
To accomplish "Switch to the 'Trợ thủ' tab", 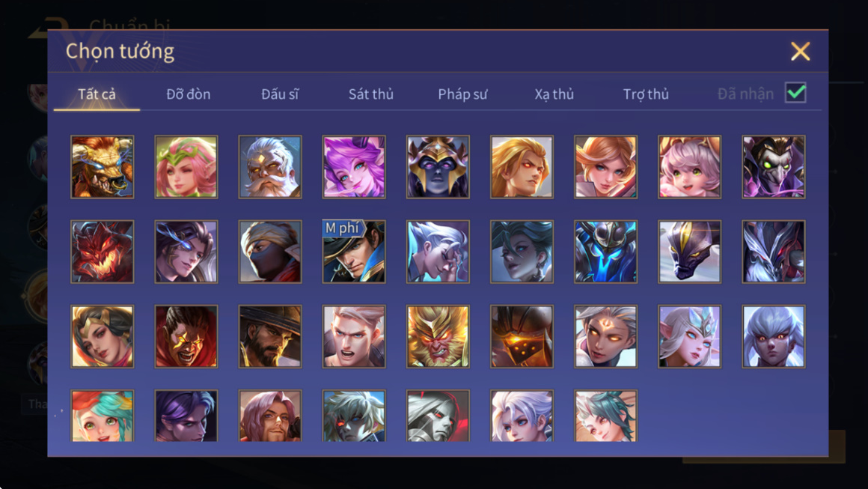I will click(646, 94).
